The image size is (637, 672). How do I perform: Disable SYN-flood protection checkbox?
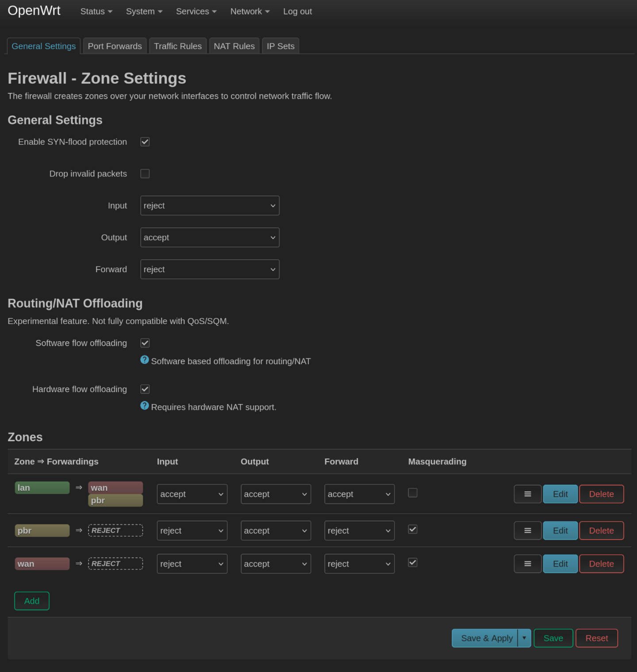click(x=145, y=142)
